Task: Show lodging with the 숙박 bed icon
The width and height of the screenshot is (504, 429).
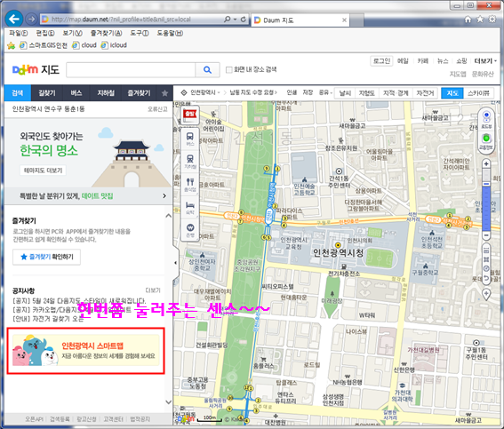Action: coord(190,208)
